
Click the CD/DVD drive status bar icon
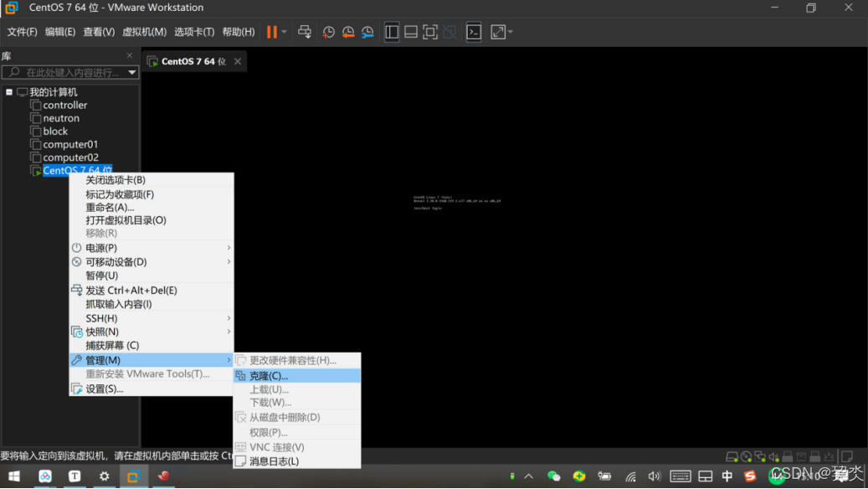pyautogui.click(x=747, y=457)
